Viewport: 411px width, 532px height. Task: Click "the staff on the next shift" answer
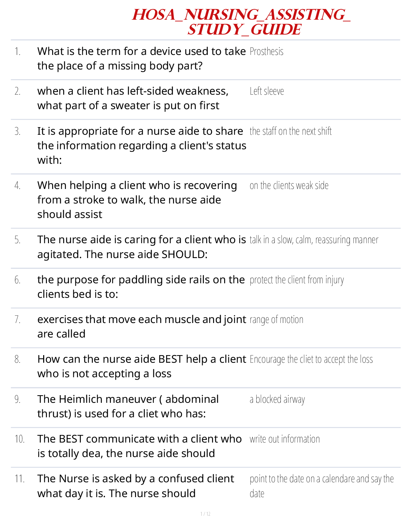(x=290, y=131)
